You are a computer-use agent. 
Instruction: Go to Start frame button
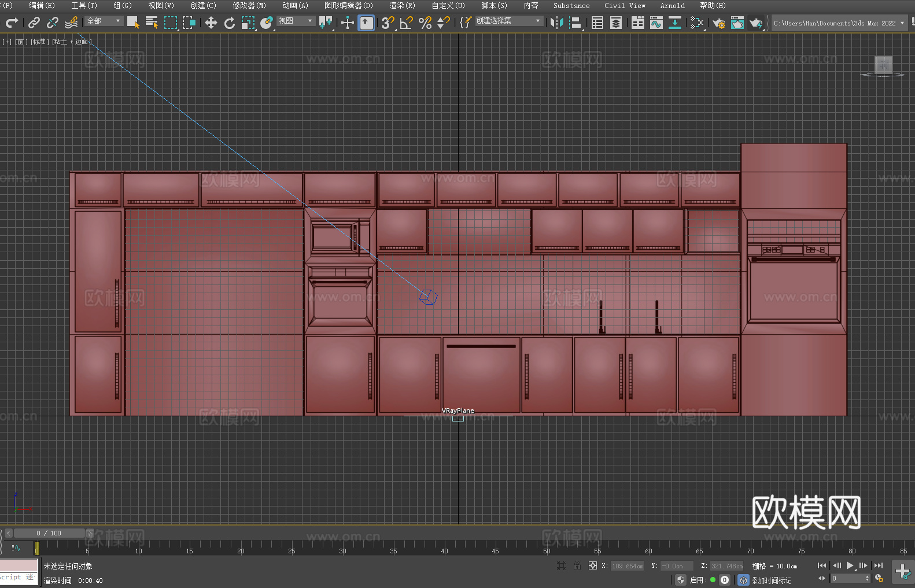(x=821, y=565)
